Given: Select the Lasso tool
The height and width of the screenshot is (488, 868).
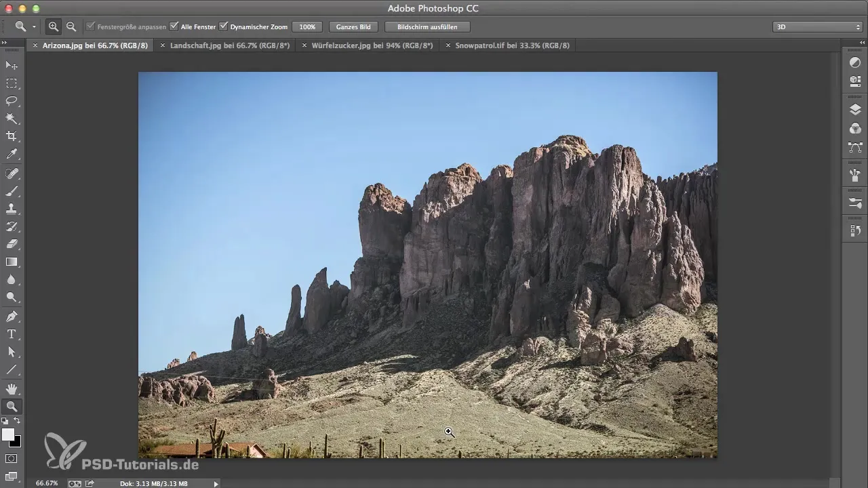Looking at the screenshot, I should pyautogui.click(x=12, y=101).
